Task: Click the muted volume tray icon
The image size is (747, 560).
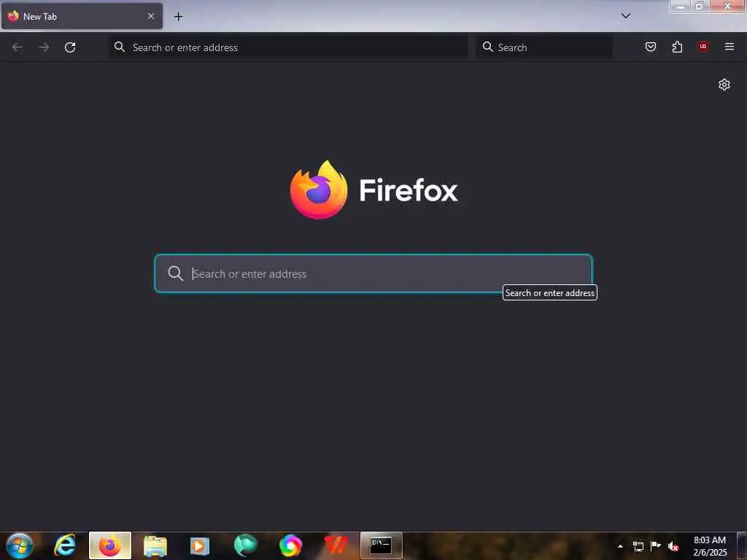Action: pos(673,546)
